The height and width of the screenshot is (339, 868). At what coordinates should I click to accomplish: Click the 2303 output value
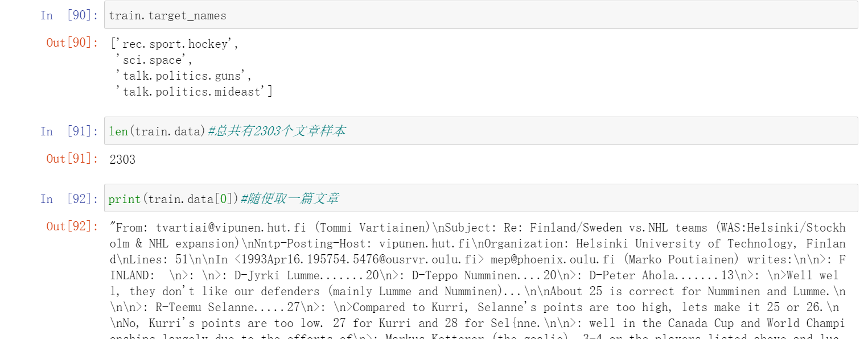(122, 159)
